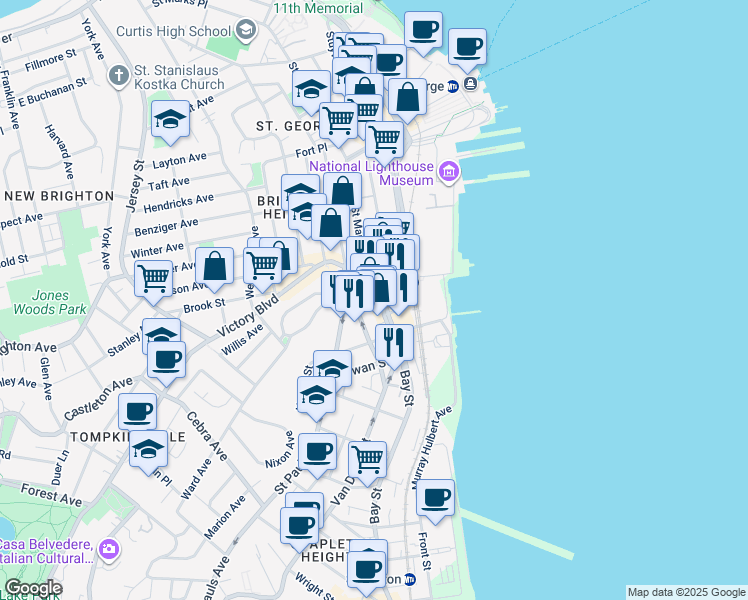Click the Casa Belvedere Italian Cultural label
The image size is (748, 600).
click(x=46, y=551)
